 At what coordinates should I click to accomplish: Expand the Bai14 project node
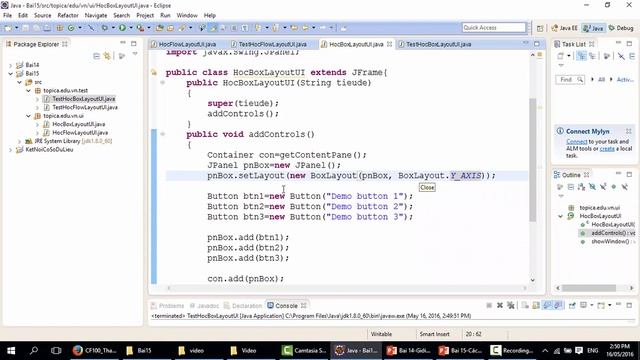coord(11,65)
